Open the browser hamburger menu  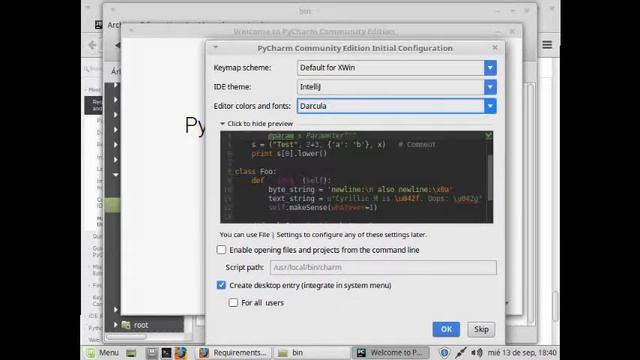click(547, 45)
